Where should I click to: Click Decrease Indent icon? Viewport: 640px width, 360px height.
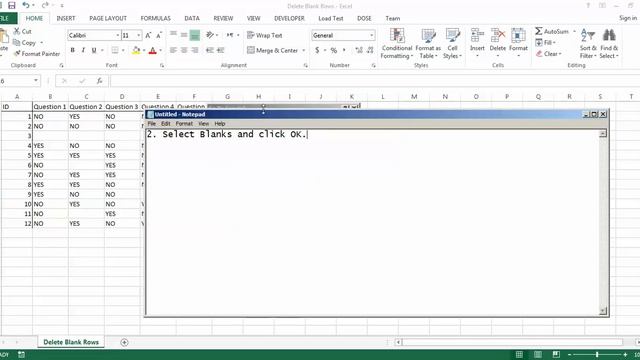pos(210,50)
